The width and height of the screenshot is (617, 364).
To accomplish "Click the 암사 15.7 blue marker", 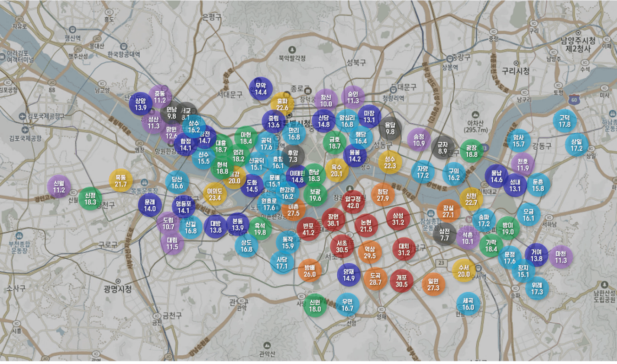I will pos(518,141).
